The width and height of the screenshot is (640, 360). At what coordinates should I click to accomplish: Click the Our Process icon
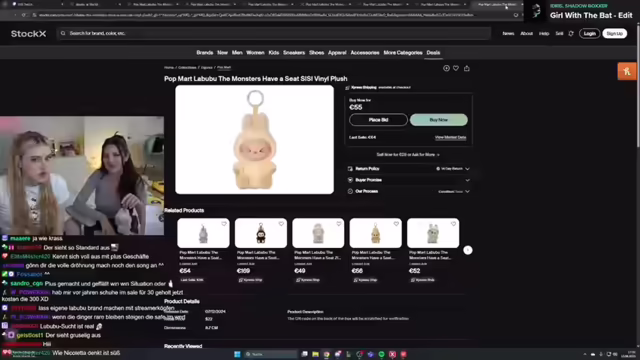(350, 191)
